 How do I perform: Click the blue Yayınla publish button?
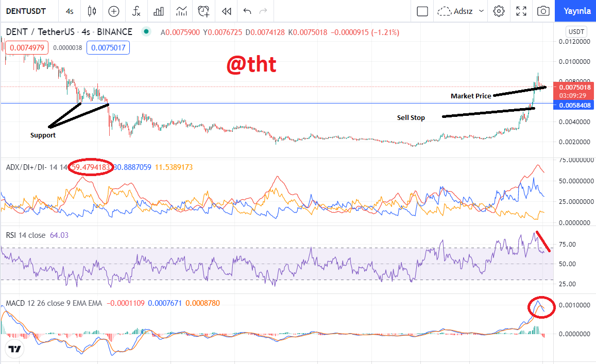click(x=576, y=11)
